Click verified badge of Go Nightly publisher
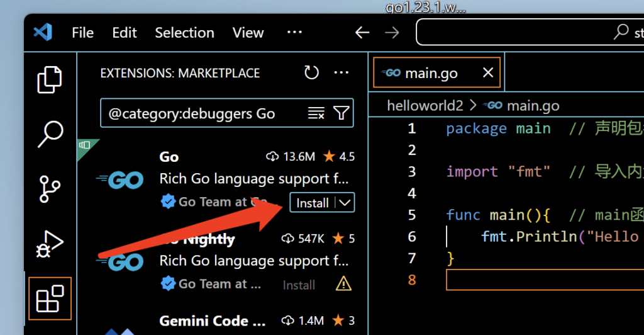 coord(168,283)
